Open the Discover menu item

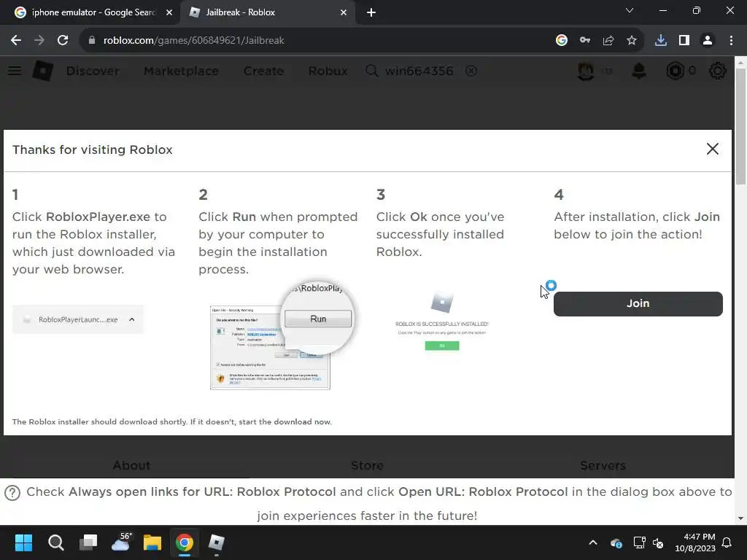[x=93, y=71]
